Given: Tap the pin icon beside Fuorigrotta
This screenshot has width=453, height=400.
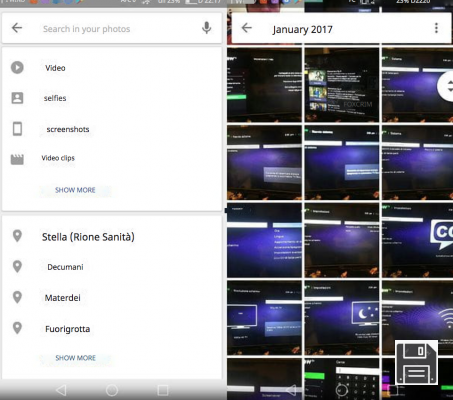Looking at the screenshot, I should pyautogui.click(x=17, y=328).
